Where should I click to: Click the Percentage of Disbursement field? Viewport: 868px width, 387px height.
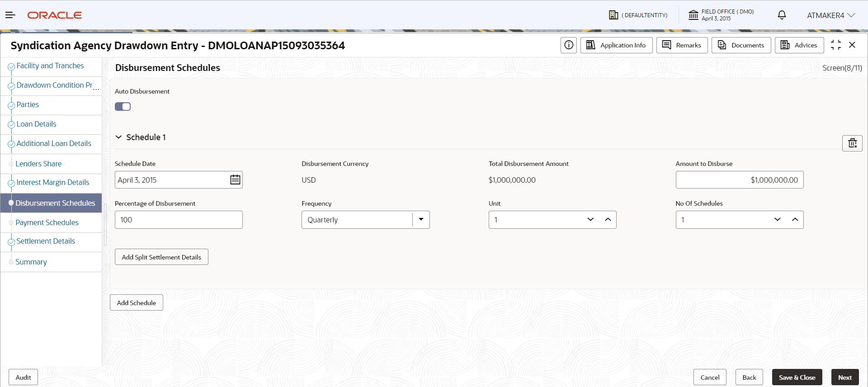[x=179, y=220]
